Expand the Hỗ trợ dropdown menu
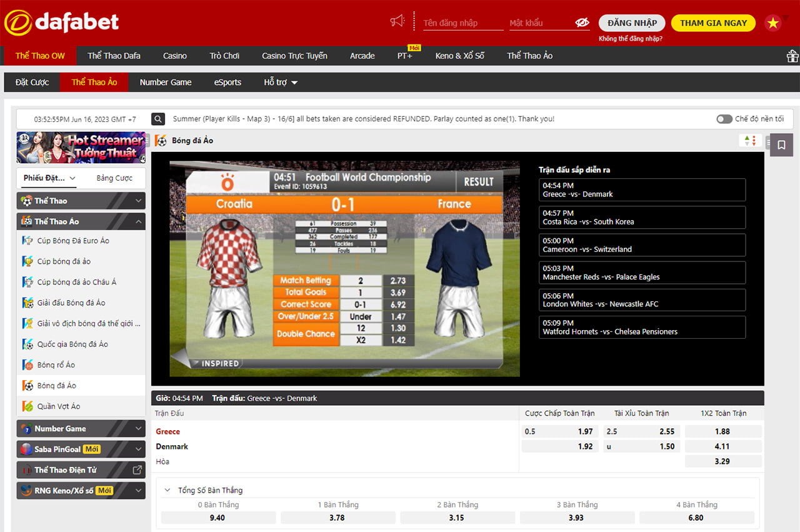The width and height of the screenshot is (800, 532). 281,83
